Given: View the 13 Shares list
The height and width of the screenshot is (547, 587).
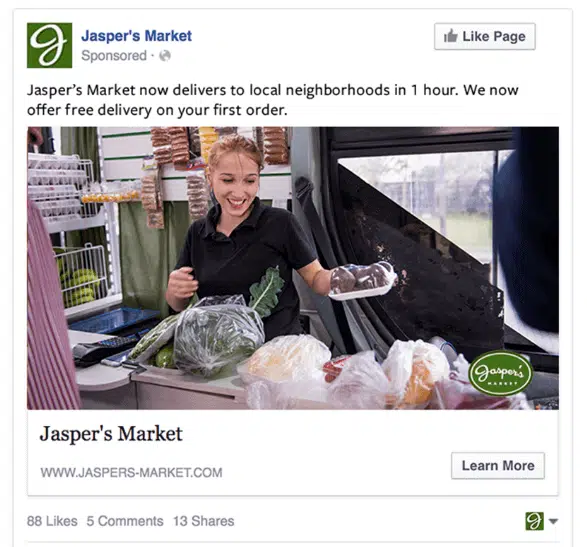Looking at the screenshot, I should coord(203,521).
